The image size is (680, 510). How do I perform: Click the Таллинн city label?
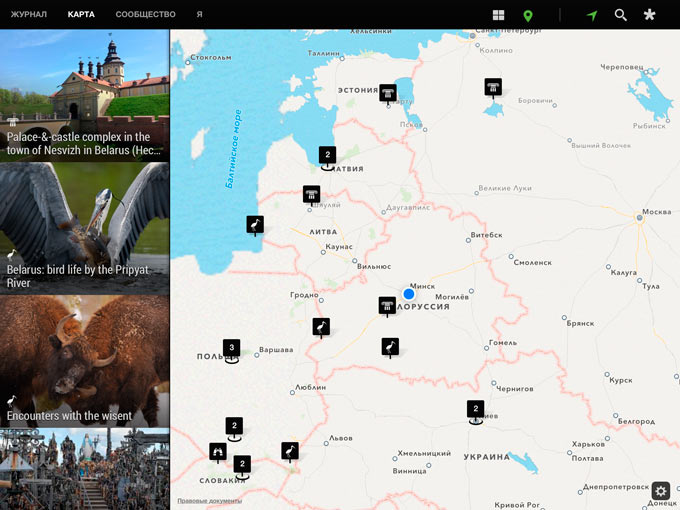(x=324, y=53)
